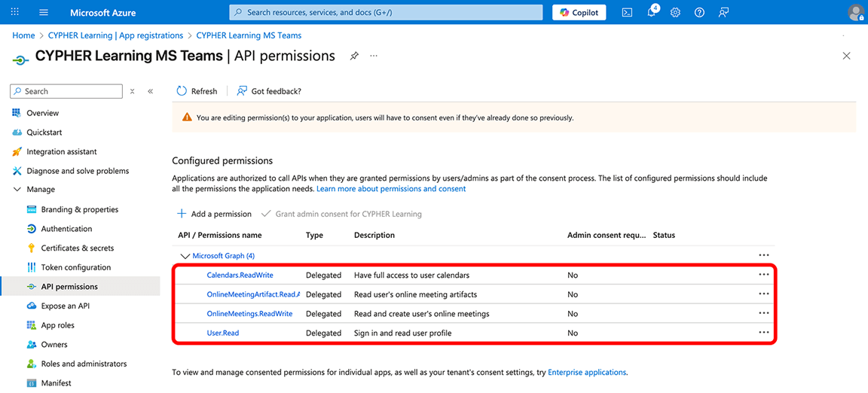
Task: Open more options for OnlineMeetings.ReadWrite row
Action: point(764,313)
